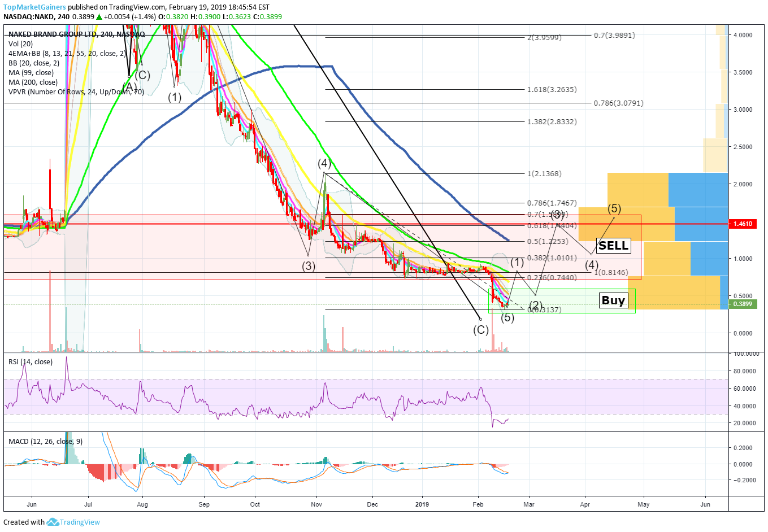Viewport: 768px width, 532px height.
Task: Click the red 1.4610 price axis tag
Action: [x=743, y=224]
